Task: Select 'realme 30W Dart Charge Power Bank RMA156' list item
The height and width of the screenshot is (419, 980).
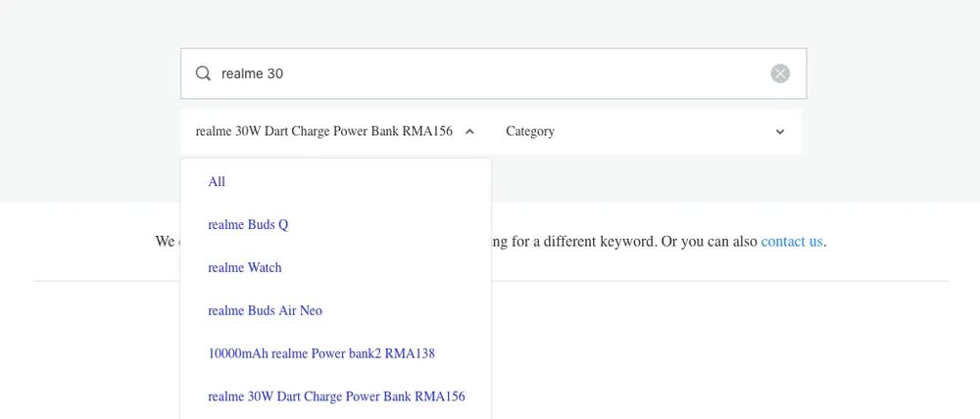Action: pos(336,396)
